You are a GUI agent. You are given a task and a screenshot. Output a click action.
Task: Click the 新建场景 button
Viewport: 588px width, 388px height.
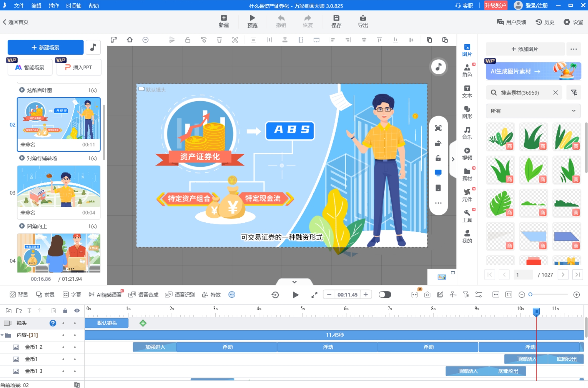pyautogui.click(x=46, y=47)
